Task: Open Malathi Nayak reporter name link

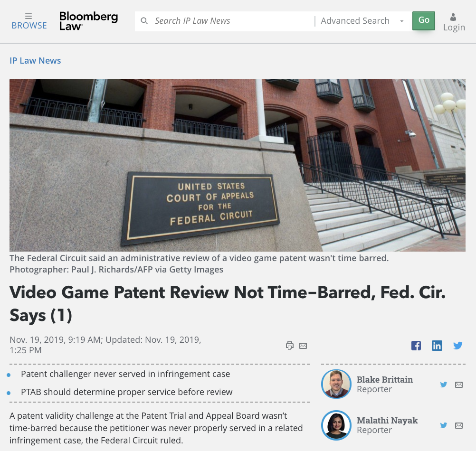Action: (387, 420)
